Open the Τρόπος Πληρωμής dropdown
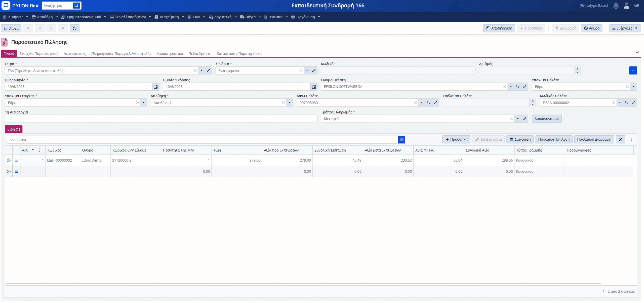This screenshot has height=303, width=644. pyautogui.click(x=518, y=119)
